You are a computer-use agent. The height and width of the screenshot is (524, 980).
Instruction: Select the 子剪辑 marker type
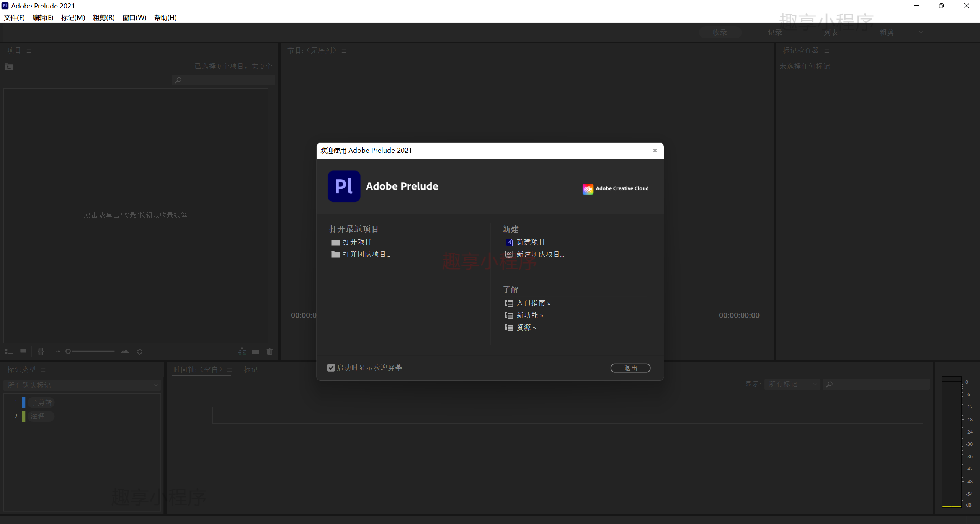41,403
